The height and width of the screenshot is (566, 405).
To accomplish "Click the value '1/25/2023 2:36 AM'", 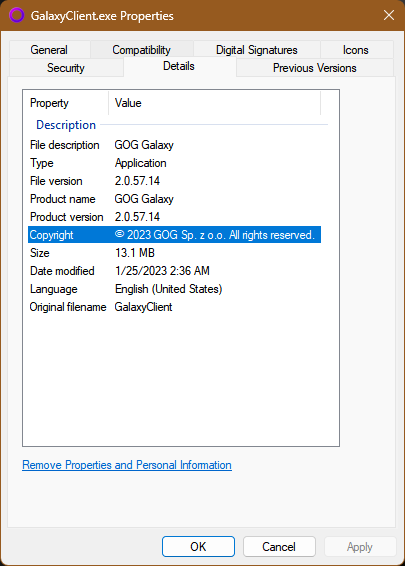I will point(162,271).
